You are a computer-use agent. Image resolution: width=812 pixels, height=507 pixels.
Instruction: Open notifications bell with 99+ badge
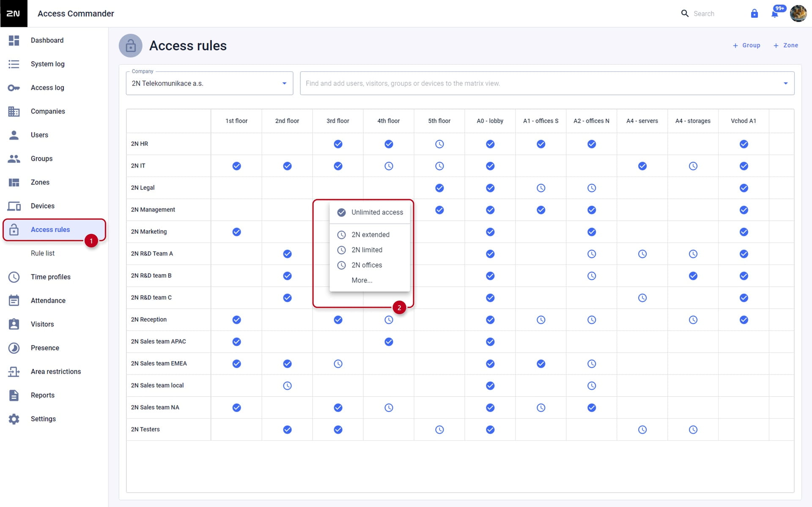point(775,14)
